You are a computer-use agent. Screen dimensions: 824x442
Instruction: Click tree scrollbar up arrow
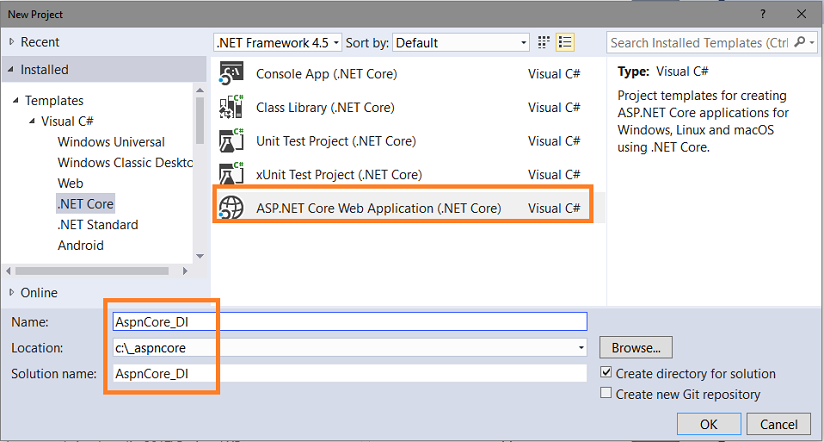tap(200, 90)
